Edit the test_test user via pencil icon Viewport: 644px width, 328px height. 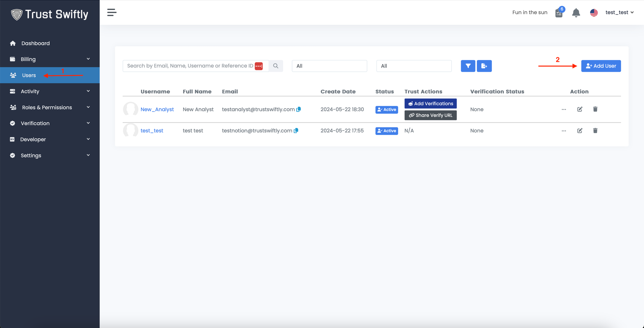pyautogui.click(x=580, y=131)
